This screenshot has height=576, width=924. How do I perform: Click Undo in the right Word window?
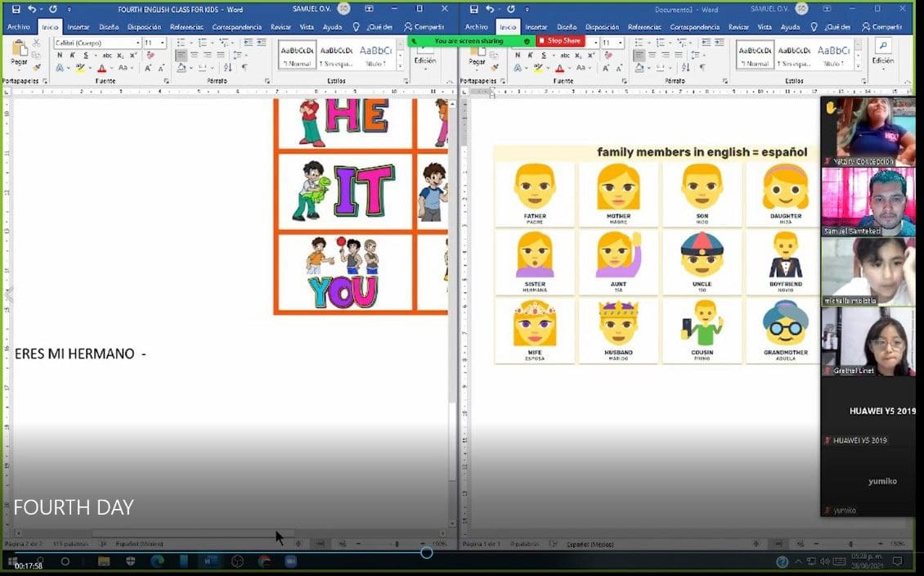coord(489,9)
